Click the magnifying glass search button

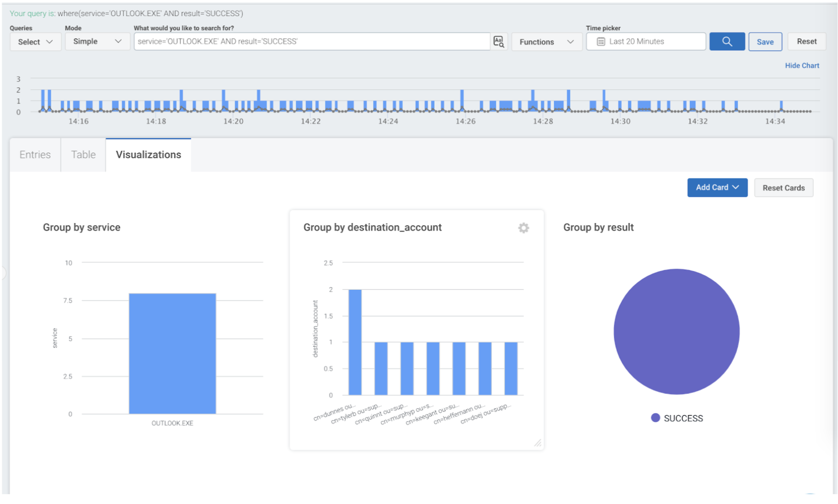726,41
